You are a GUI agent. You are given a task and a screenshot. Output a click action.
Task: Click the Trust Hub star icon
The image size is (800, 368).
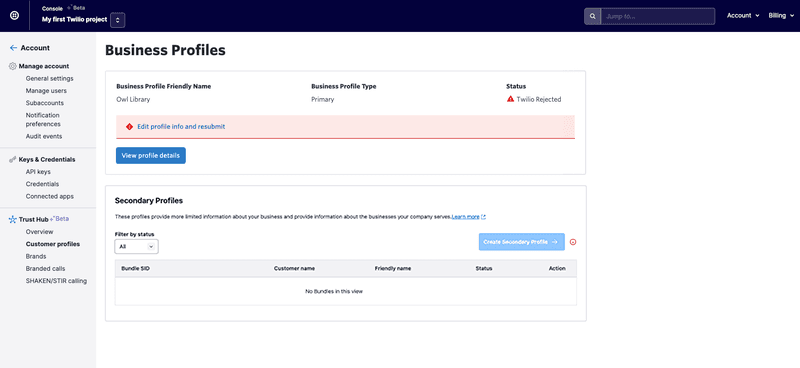(13, 219)
